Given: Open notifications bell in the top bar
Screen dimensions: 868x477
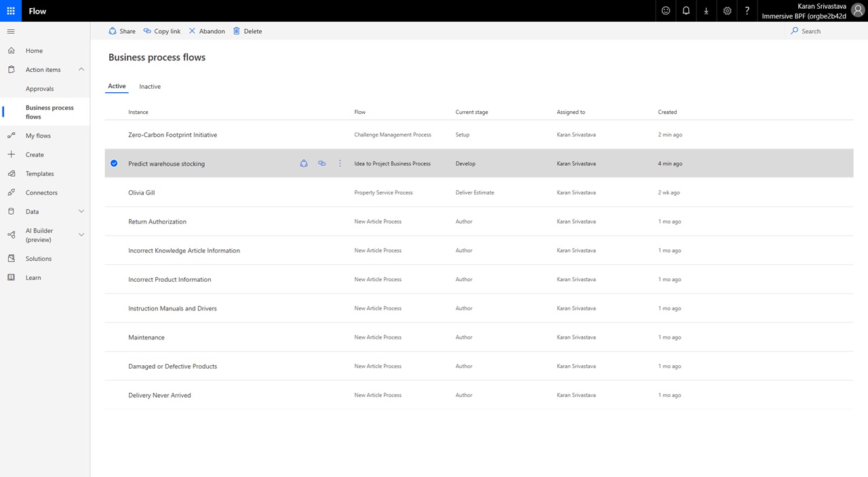Looking at the screenshot, I should click(686, 10).
